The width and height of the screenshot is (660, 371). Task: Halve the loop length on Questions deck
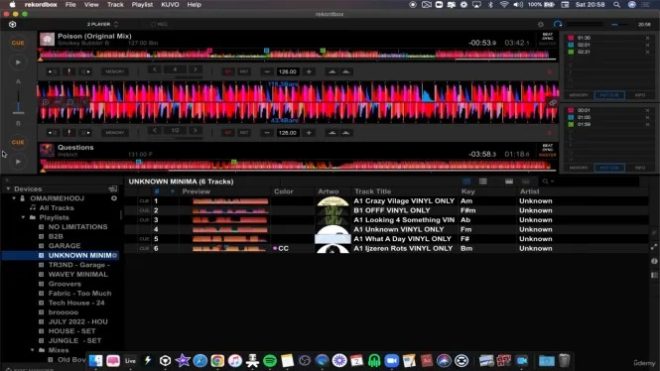[154, 131]
